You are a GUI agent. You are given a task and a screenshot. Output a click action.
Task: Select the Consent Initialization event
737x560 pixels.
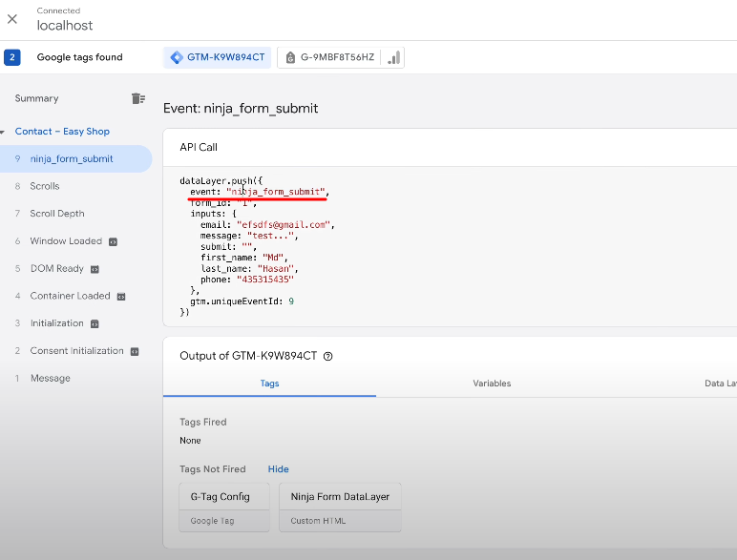click(x=75, y=350)
